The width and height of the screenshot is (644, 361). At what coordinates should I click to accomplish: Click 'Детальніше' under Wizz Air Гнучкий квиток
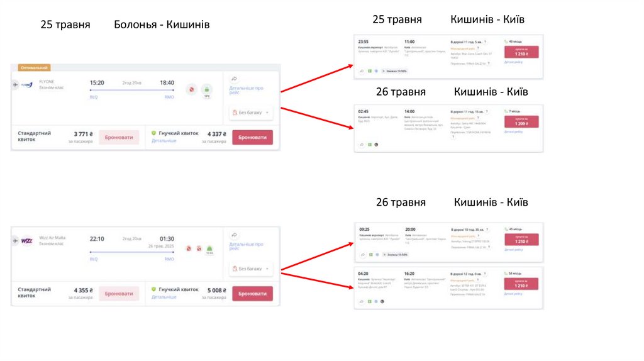(164, 297)
